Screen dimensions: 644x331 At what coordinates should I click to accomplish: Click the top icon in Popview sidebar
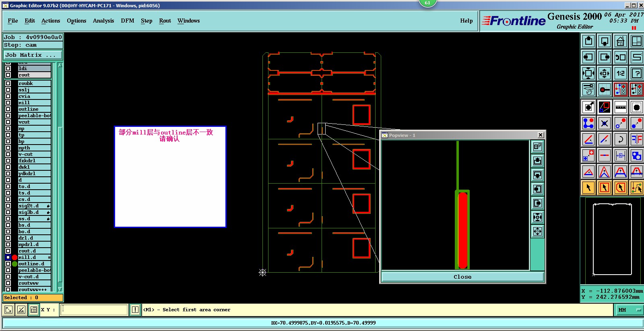[x=537, y=147]
